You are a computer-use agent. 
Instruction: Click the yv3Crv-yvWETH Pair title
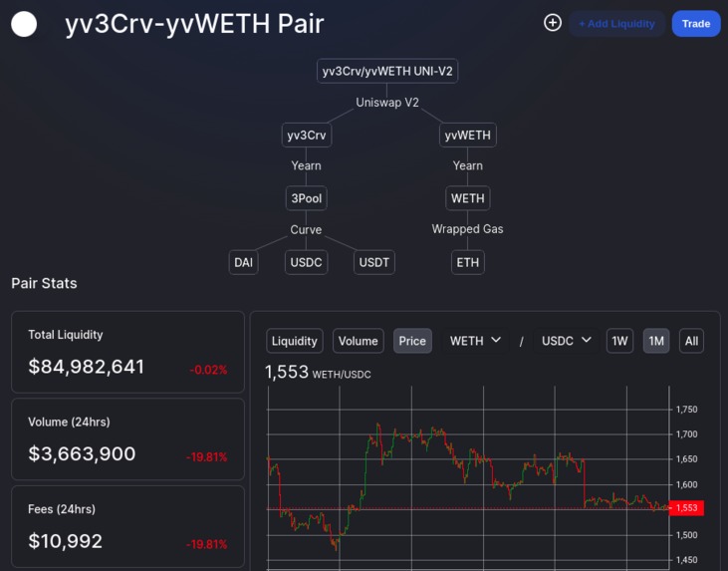194,24
